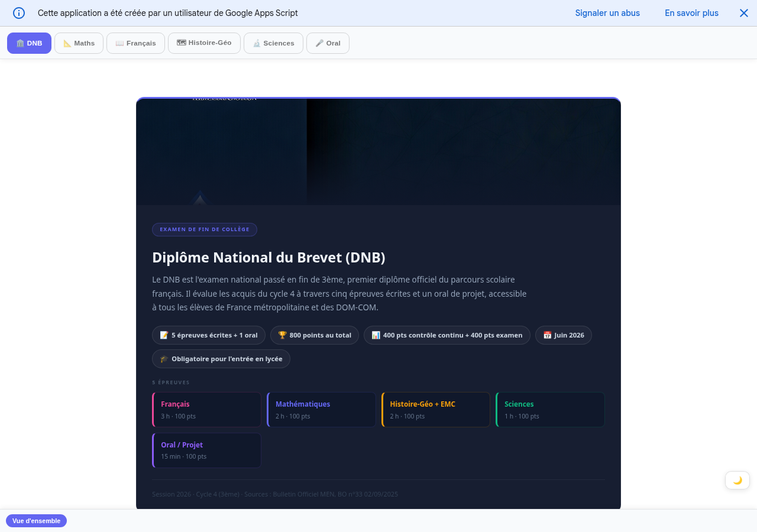
Task: Open the Français tab
Action: pos(135,43)
